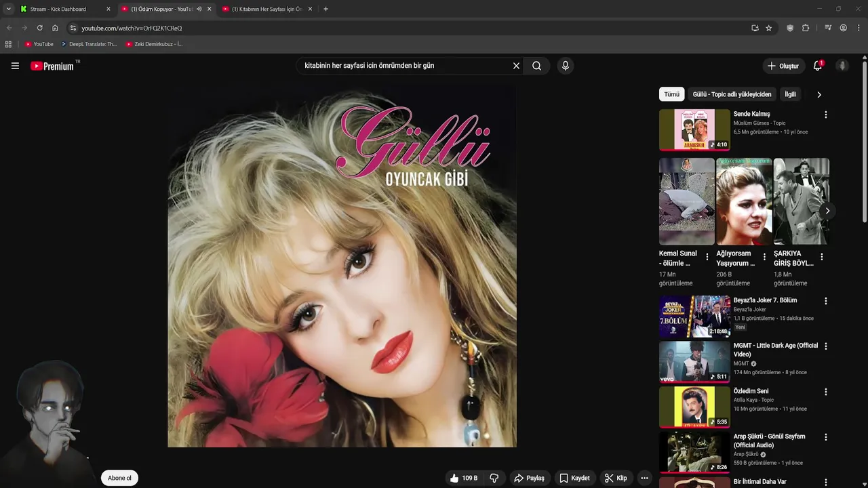Viewport: 868px width, 488px height.
Task: Navigate back in the browser
Action: [x=9, y=28]
